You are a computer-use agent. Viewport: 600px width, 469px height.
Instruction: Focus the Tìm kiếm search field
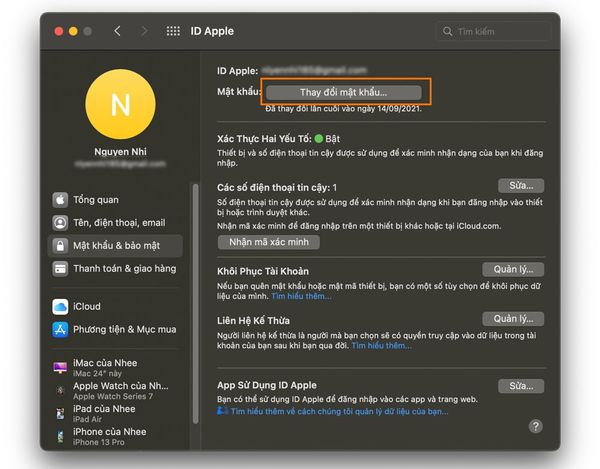click(x=493, y=31)
